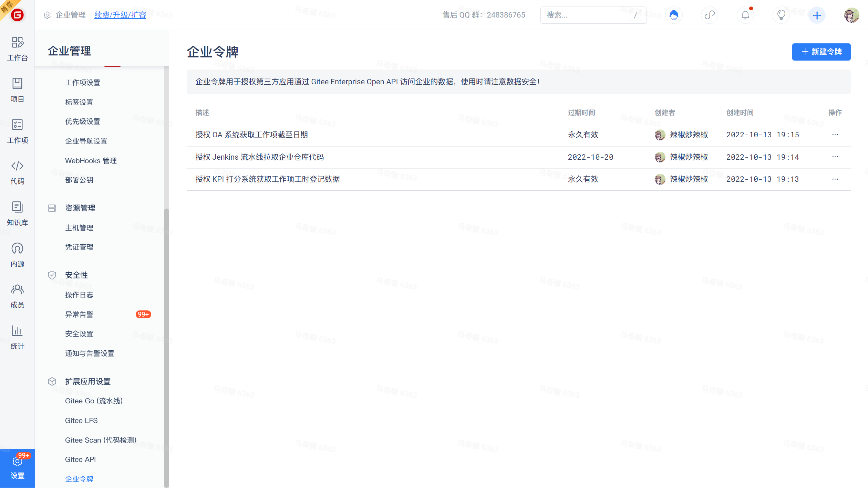Select 主机管理 in the sidebar
The height and width of the screenshot is (488, 868).
click(x=79, y=228)
